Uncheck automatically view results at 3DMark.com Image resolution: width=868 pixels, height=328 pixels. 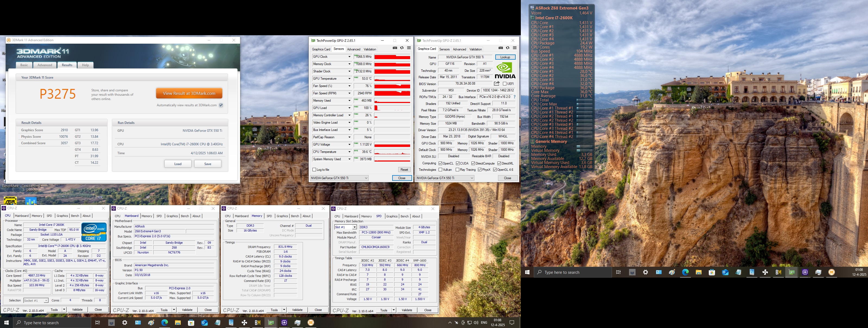(221, 105)
